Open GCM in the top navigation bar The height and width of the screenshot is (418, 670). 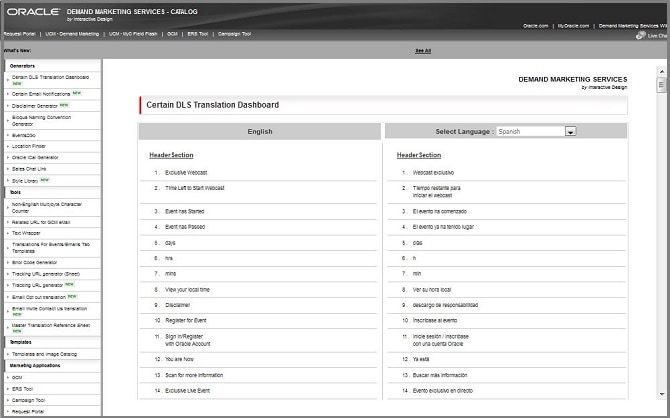[x=172, y=34]
